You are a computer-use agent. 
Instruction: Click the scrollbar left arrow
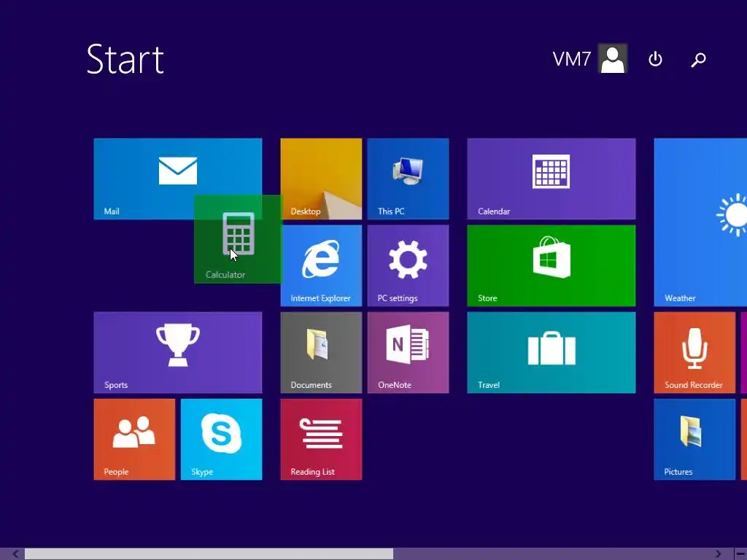coord(16,554)
